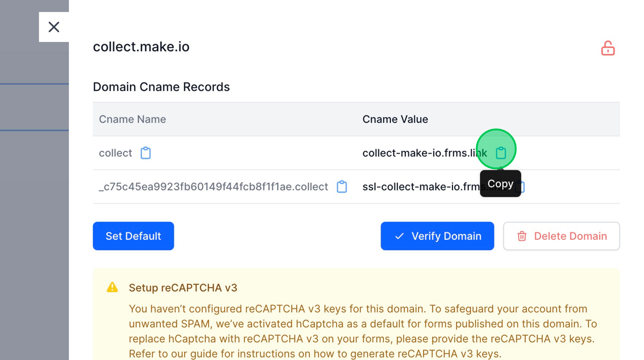Click the Verify Domain button
The image size is (644, 360).
point(437,236)
